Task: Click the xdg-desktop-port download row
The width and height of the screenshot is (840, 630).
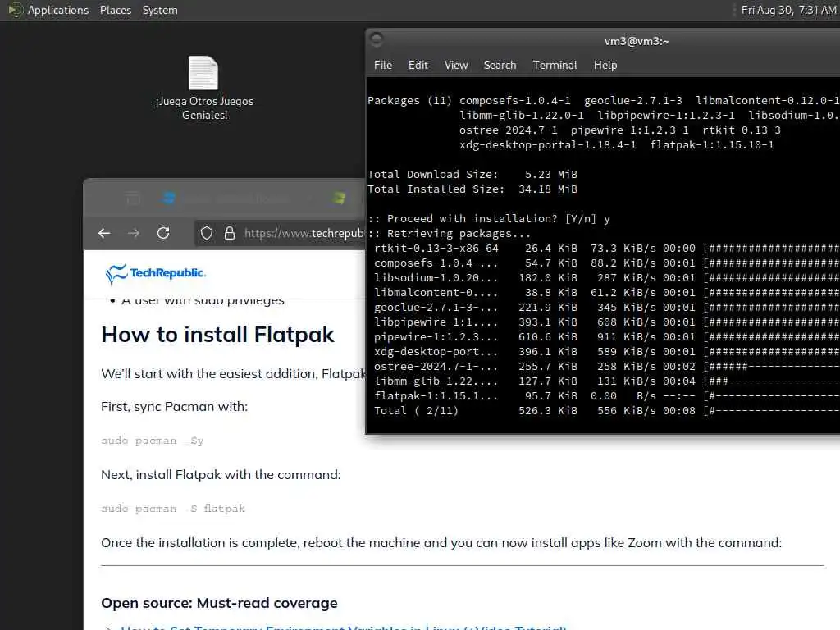Action: click(605, 351)
